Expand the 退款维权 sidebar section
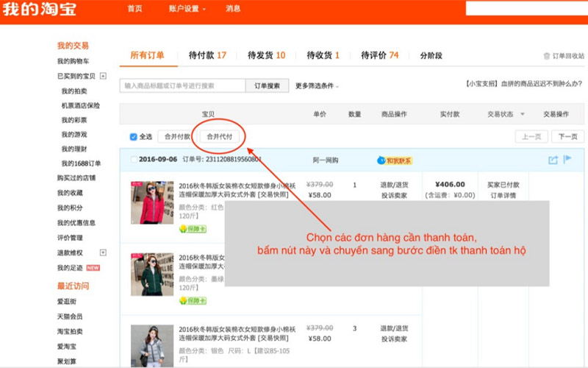Image resolution: width=588 pixels, height=368 pixels. [103, 252]
